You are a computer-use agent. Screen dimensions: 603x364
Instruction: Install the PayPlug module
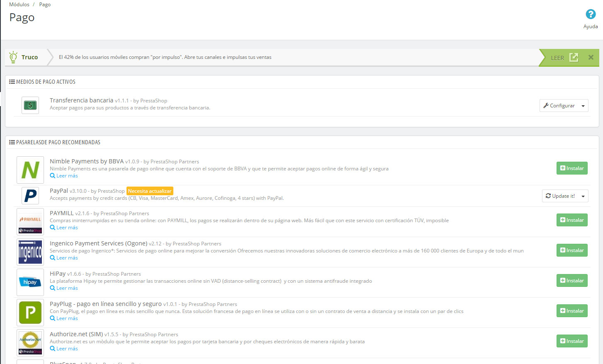572,311
